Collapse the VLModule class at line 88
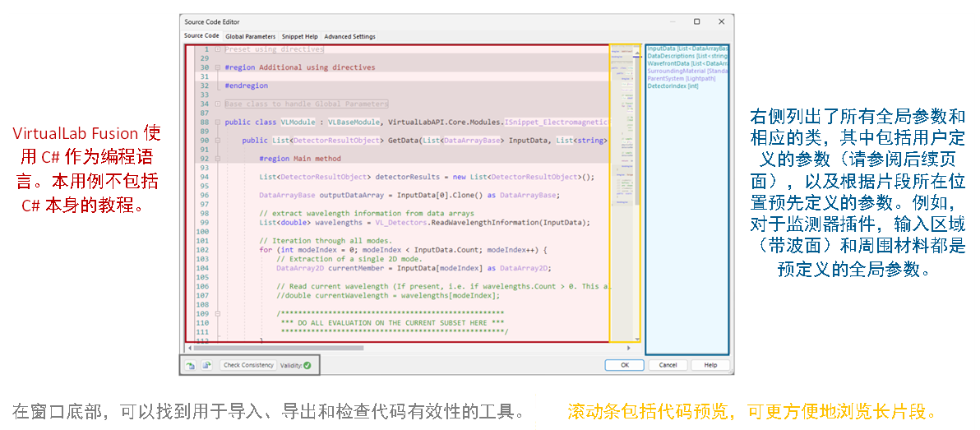The width and height of the screenshot is (980, 430). pos(217,123)
